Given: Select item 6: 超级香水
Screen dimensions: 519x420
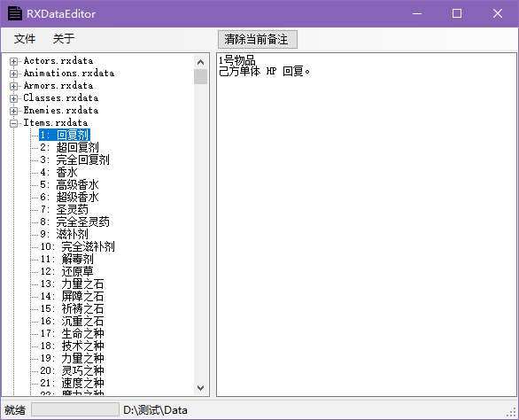Looking at the screenshot, I should pos(69,197).
